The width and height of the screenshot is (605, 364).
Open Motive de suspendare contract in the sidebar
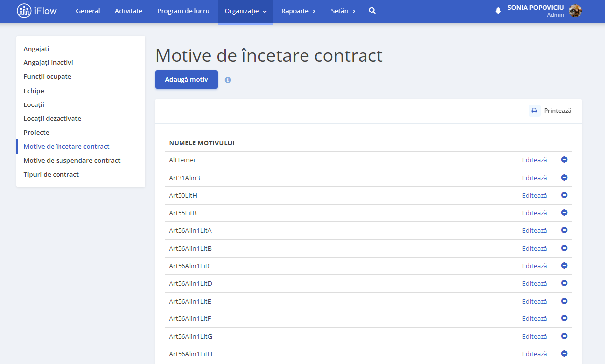tap(72, 161)
